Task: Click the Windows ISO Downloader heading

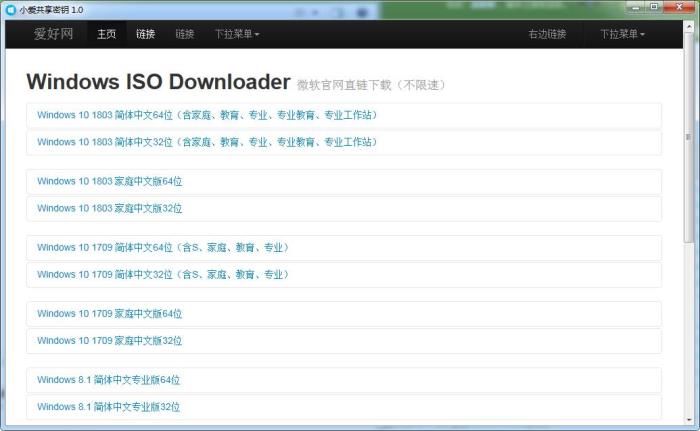Action: point(158,82)
